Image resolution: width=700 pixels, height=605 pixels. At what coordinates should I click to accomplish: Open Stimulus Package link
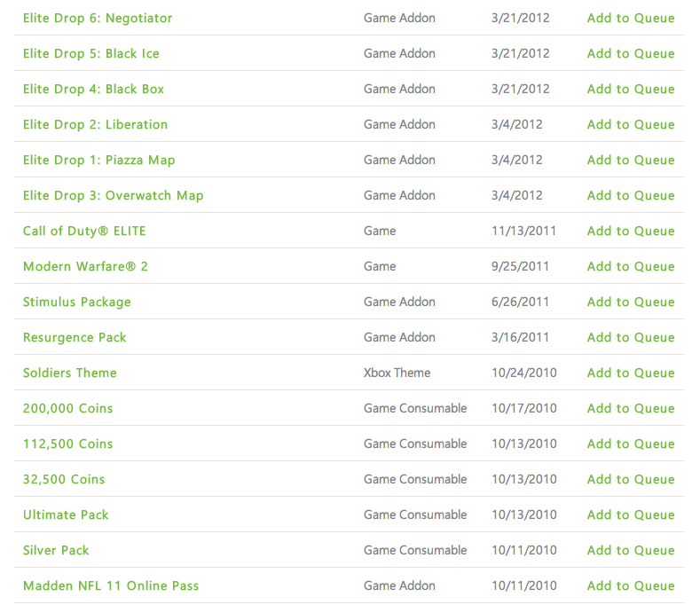point(77,302)
